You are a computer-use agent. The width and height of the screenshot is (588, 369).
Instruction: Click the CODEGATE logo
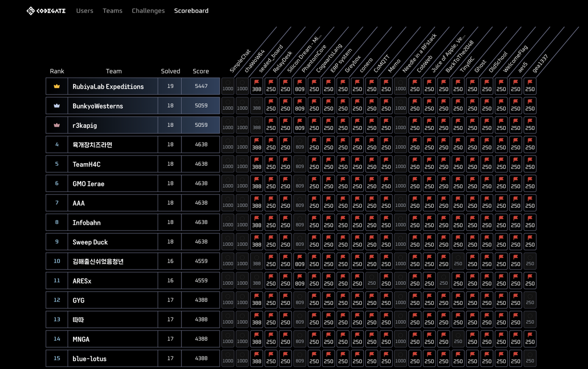pyautogui.click(x=46, y=11)
